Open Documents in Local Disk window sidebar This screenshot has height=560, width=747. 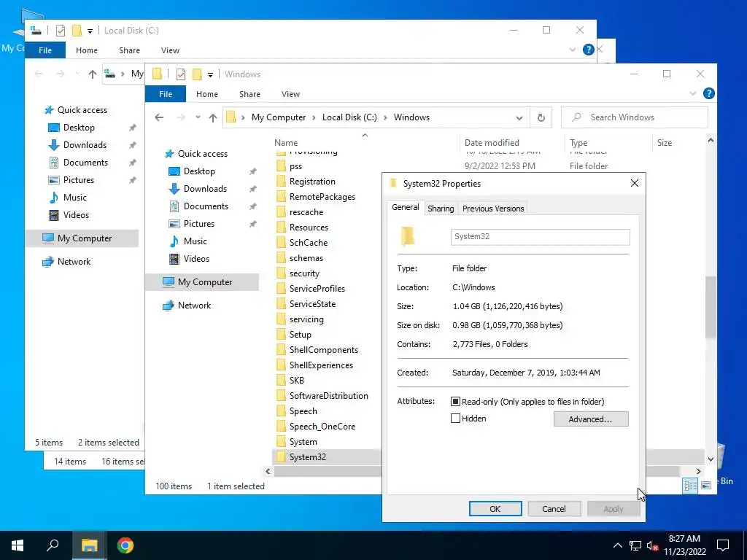tap(85, 163)
